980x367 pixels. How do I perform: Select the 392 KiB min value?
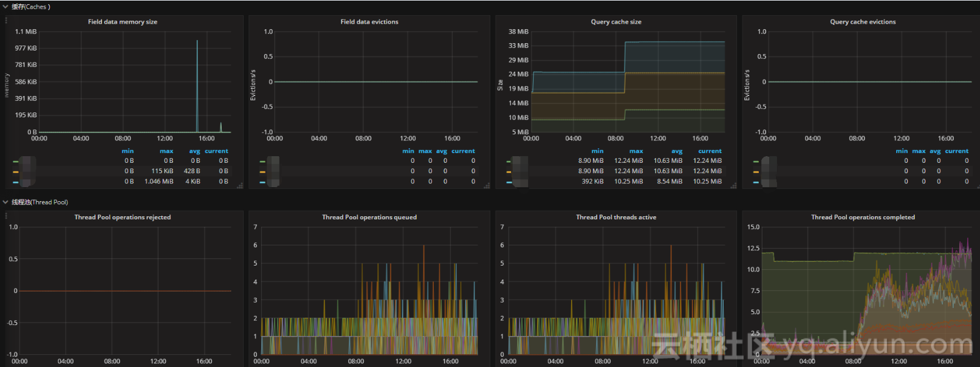pyautogui.click(x=592, y=182)
